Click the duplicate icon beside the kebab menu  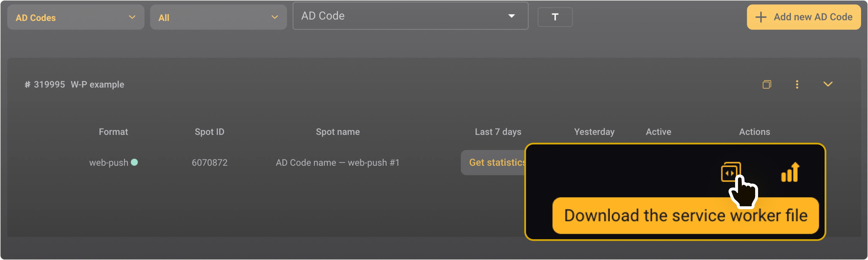(x=767, y=84)
